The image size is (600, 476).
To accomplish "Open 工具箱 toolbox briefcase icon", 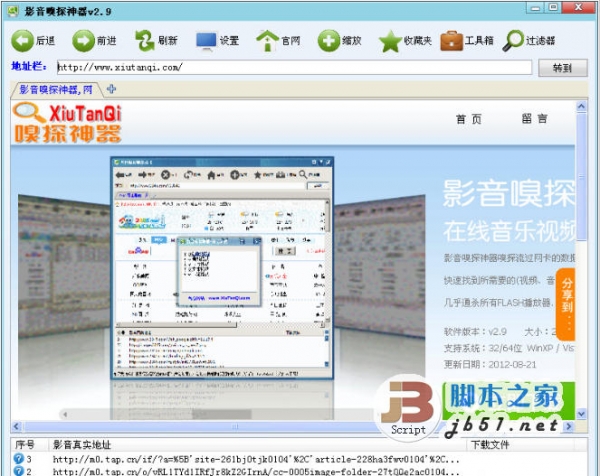I will pyautogui.click(x=452, y=41).
